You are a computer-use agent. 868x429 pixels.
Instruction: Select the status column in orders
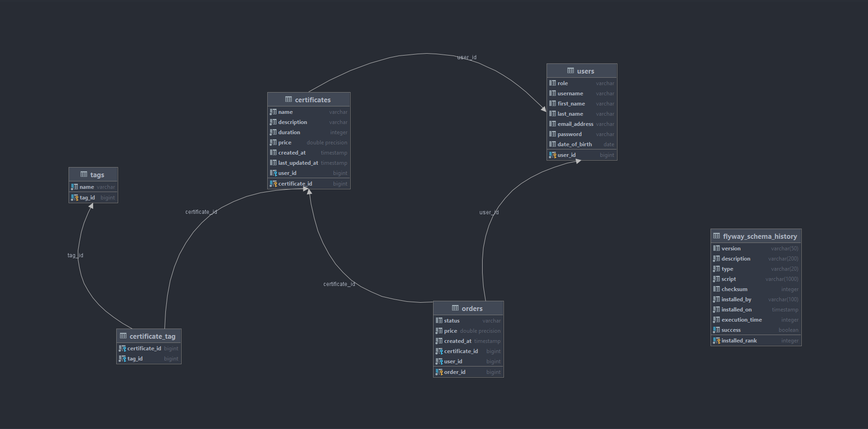coord(452,321)
